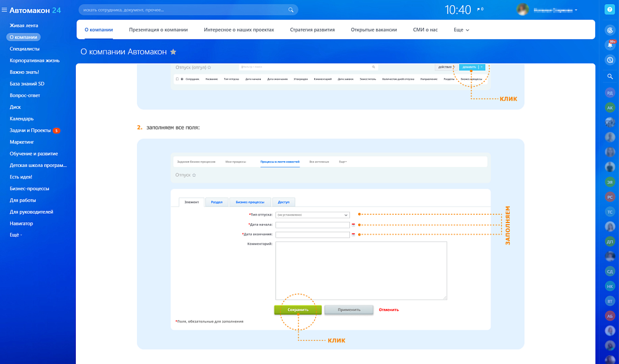
Task: Open the help question mark icon
Action: pyautogui.click(x=609, y=10)
